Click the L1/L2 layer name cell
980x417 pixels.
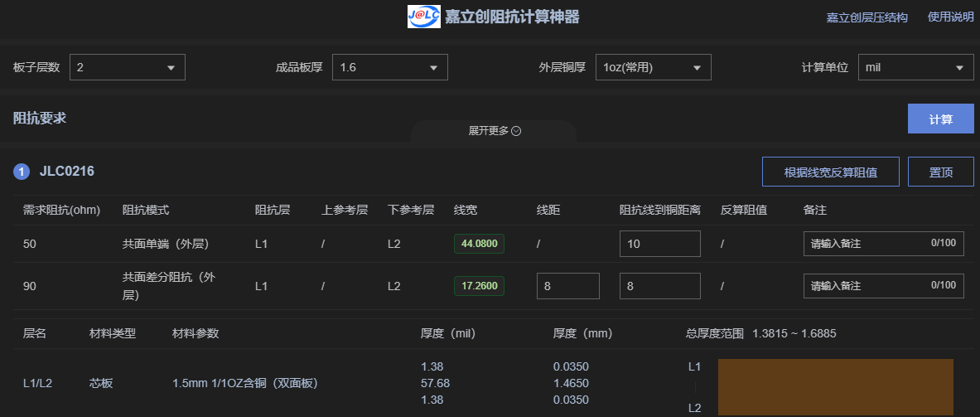point(37,383)
